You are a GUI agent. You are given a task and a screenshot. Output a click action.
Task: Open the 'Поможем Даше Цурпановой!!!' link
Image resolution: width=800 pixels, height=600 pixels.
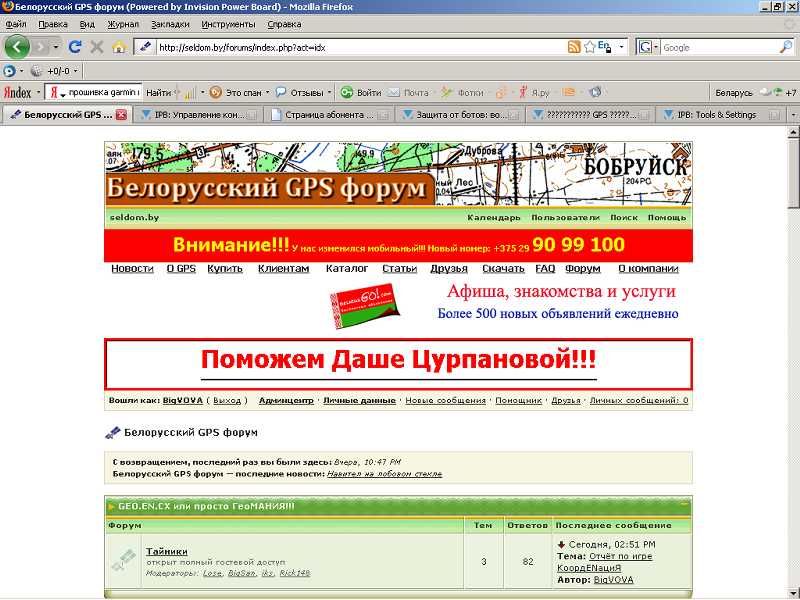pyautogui.click(x=398, y=360)
